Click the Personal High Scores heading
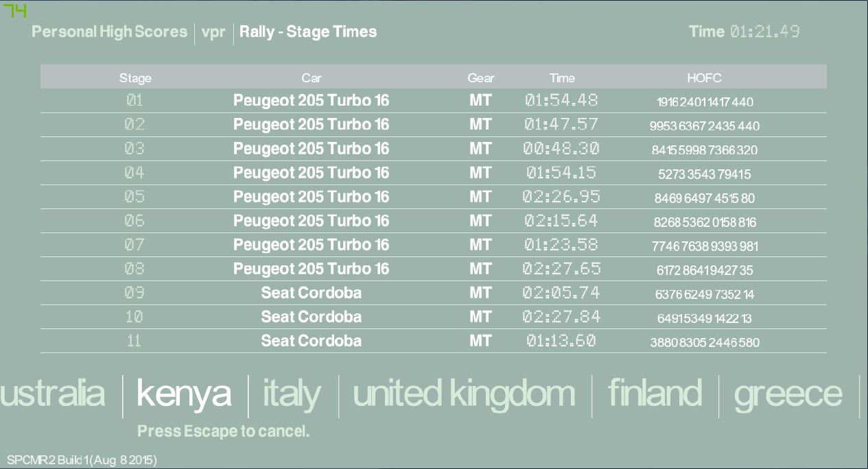Screen dimensions: 868x469 pos(110,32)
